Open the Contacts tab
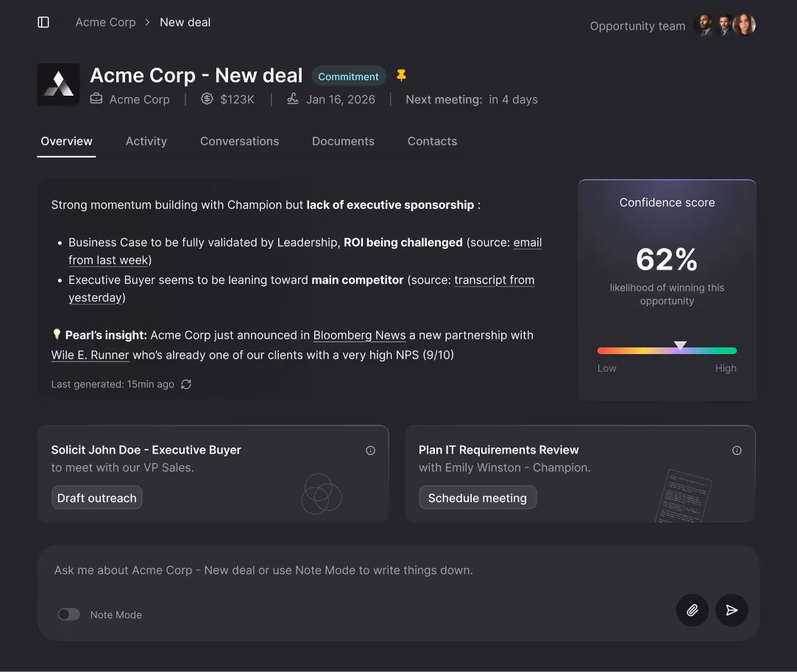The image size is (797, 672). point(432,141)
